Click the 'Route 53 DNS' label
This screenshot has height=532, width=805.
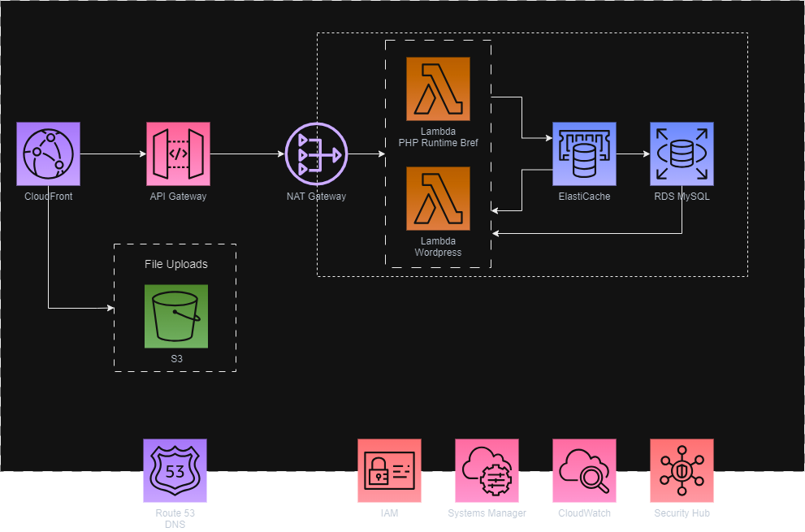[175, 518]
